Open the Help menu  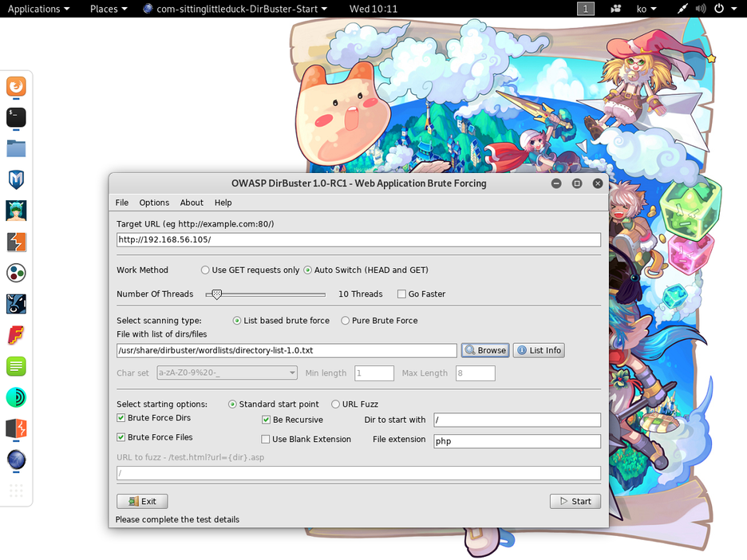[223, 203]
